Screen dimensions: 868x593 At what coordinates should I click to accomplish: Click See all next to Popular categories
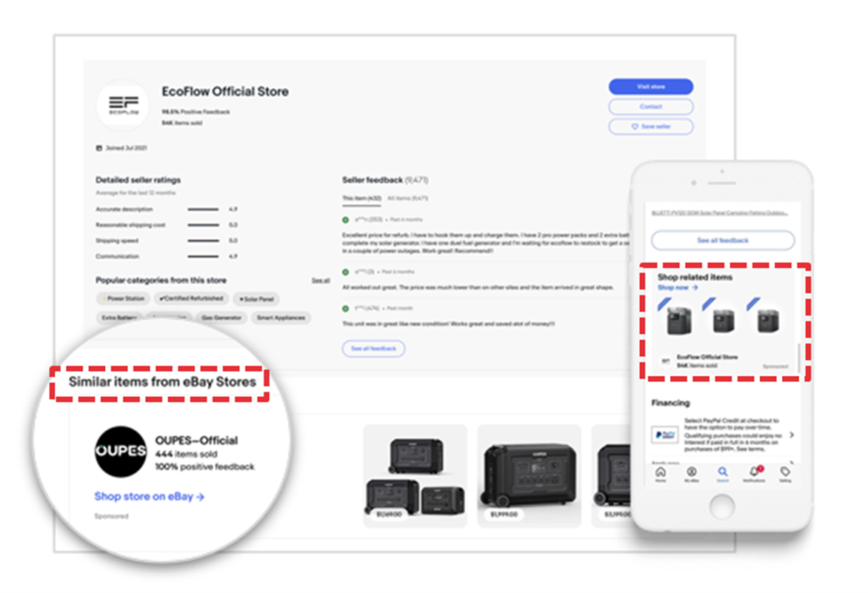click(321, 281)
